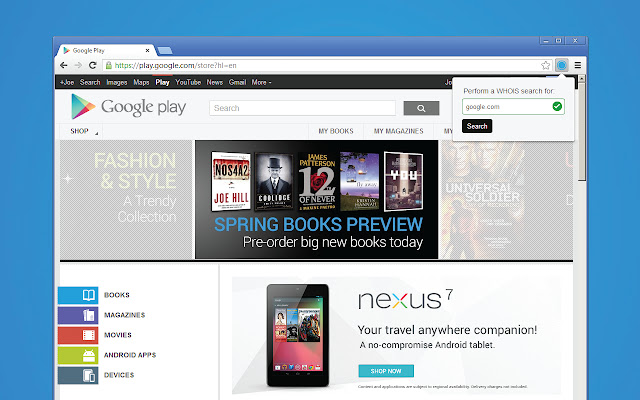The height and width of the screenshot is (400, 640).
Task: Click News in the Google bar
Action: coord(215,82)
